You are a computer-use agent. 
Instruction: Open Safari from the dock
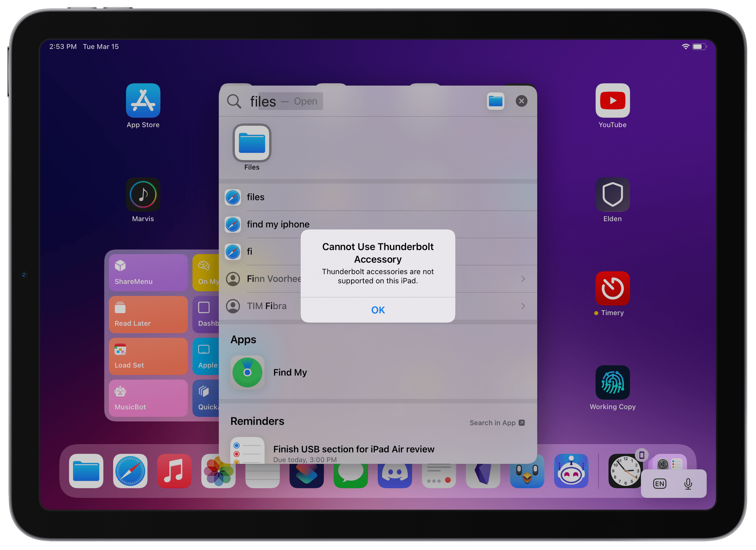coord(130,471)
